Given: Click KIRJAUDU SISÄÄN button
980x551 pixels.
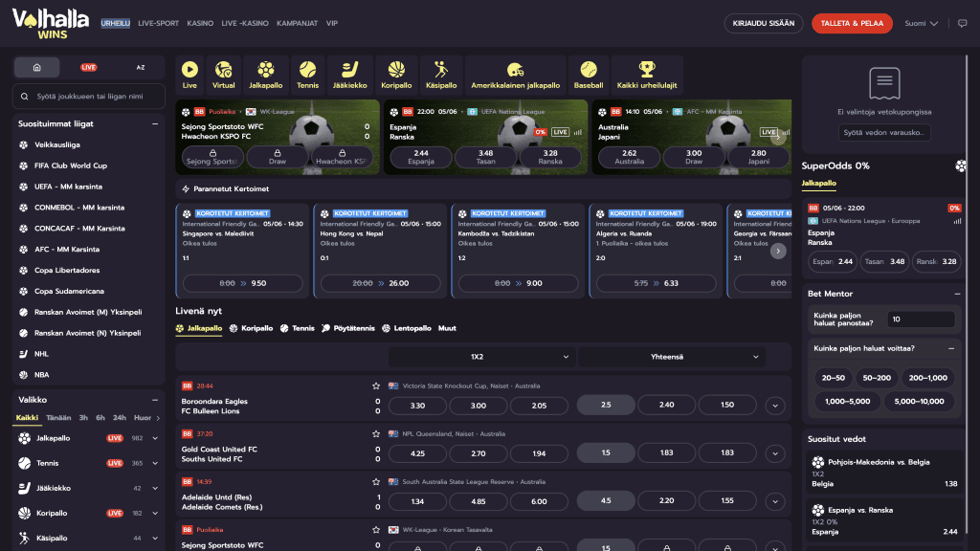Looking at the screenshot, I should click(x=763, y=23).
